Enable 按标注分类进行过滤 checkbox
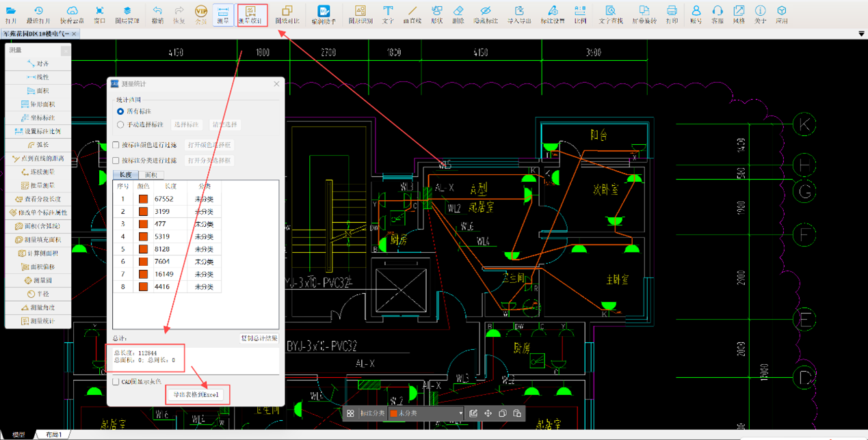The image size is (868, 440). (116, 161)
